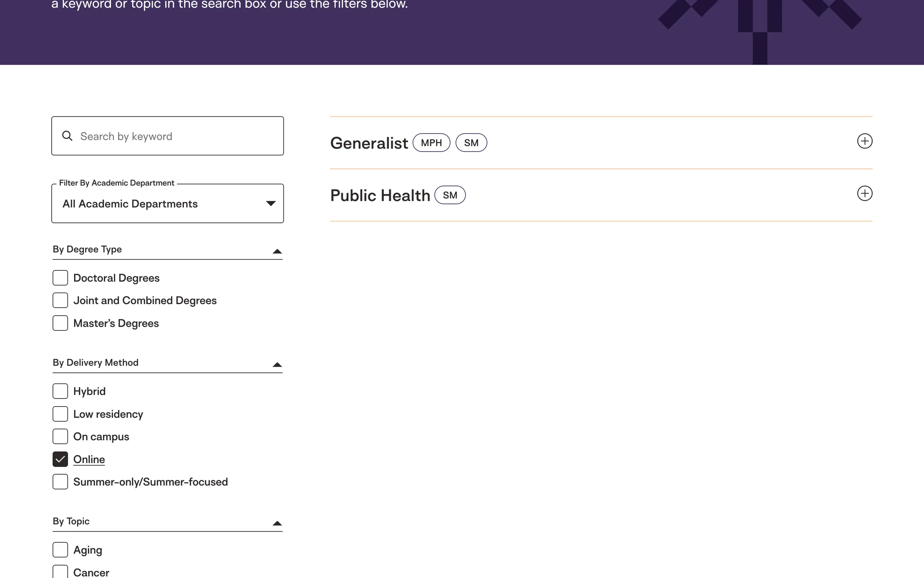Check the Cancer topic checkbox
Screen dimensions: 924x578
pyautogui.click(x=60, y=572)
